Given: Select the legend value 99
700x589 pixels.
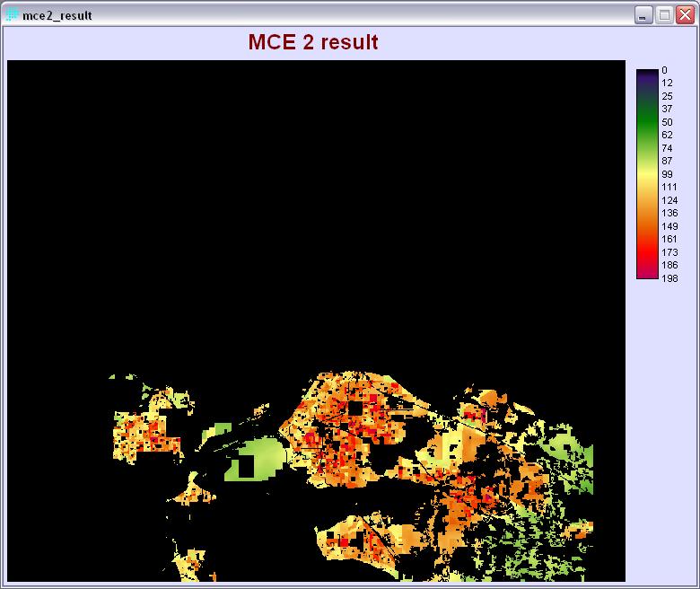Looking at the screenshot, I should click(x=667, y=174).
